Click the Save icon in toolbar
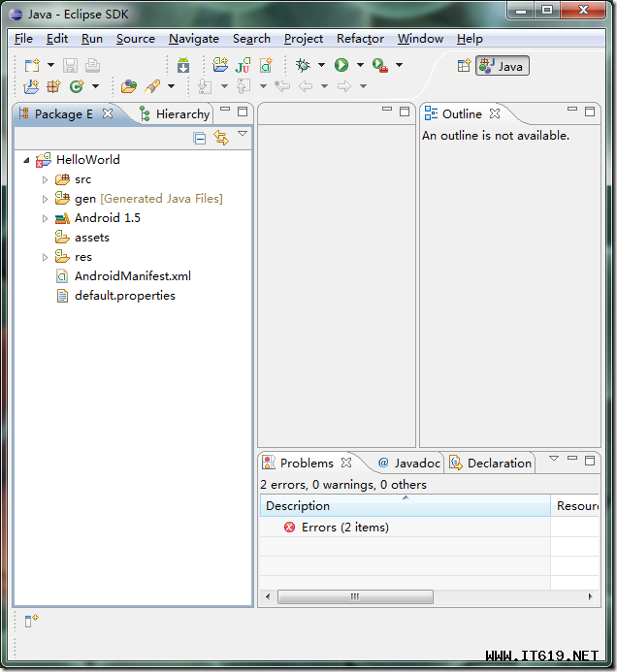617x672 pixels. (x=71, y=65)
